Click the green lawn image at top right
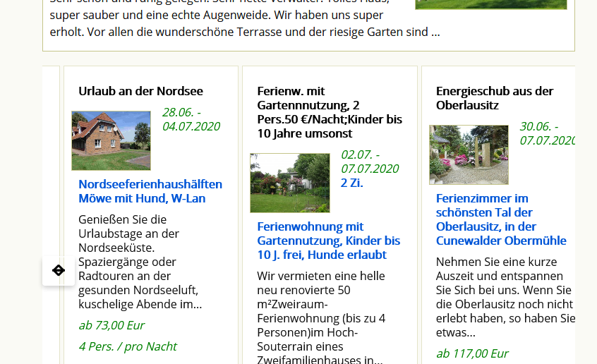 click(x=490, y=4)
